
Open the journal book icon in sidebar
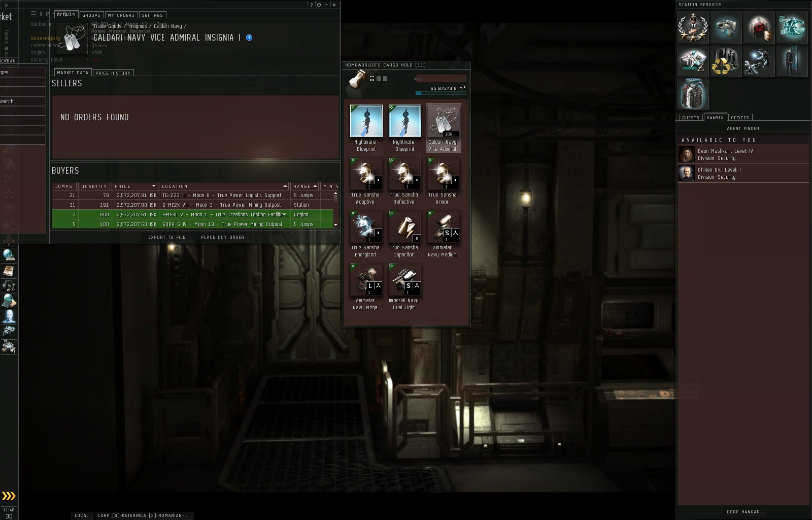pos(9,271)
